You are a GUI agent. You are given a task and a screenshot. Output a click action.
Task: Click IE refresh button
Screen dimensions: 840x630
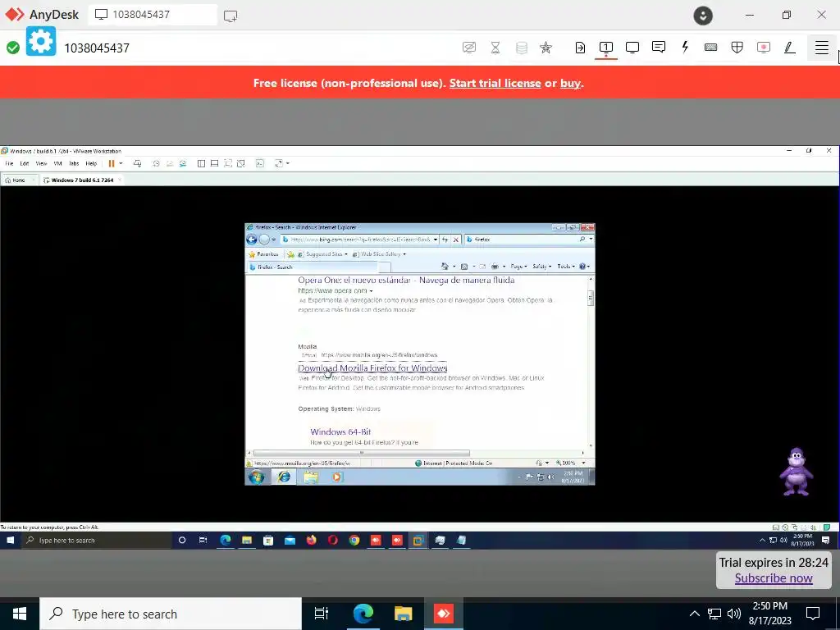[x=445, y=240]
